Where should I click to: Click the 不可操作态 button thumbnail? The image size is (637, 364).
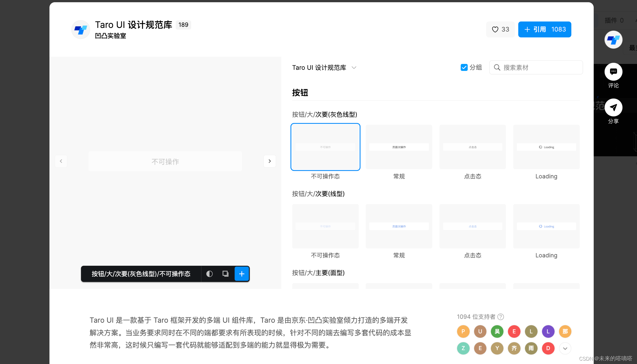(325, 146)
